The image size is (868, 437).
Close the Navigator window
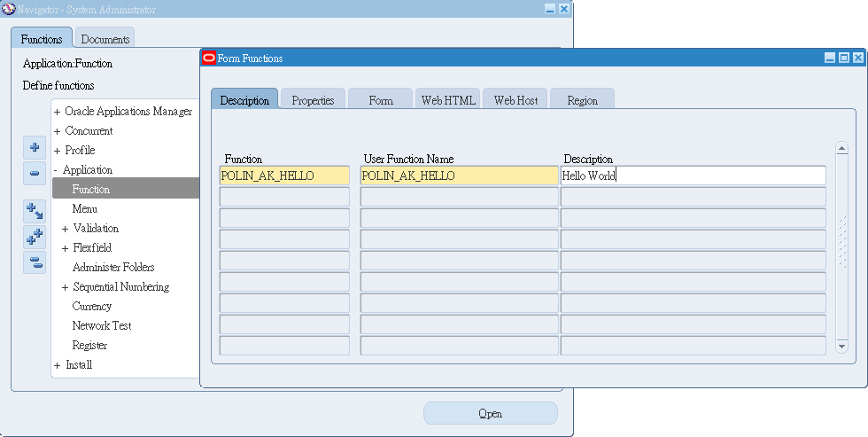tap(564, 9)
